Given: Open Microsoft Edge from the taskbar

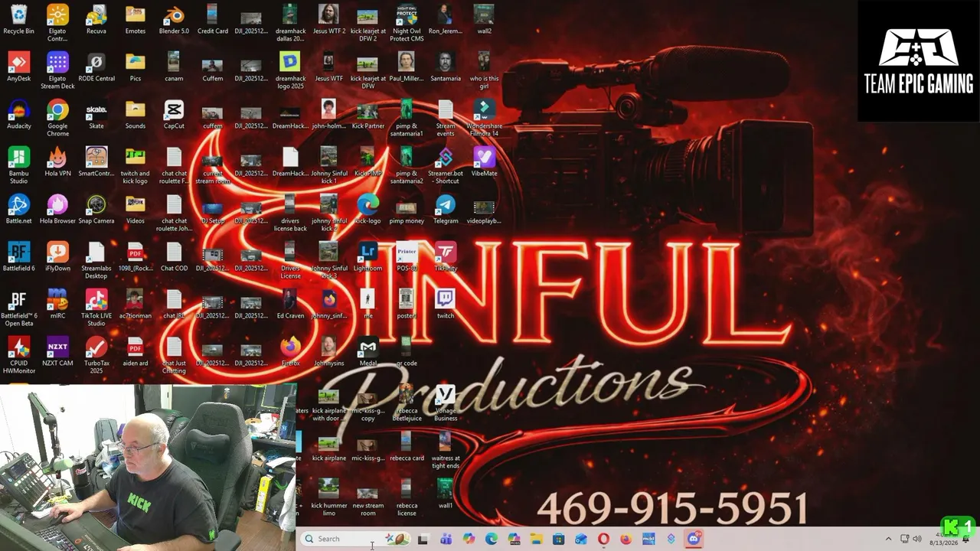Looking at the screenshot, I should click(492, 539).
